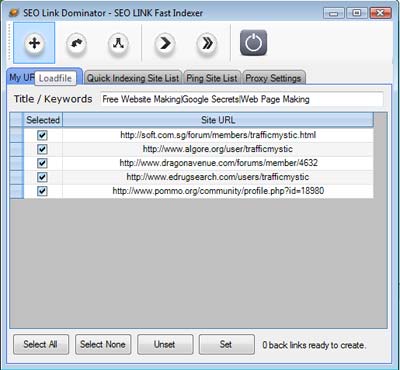
Task: Click the Loadfile tooltip label
Action: (x=55, y=79)
